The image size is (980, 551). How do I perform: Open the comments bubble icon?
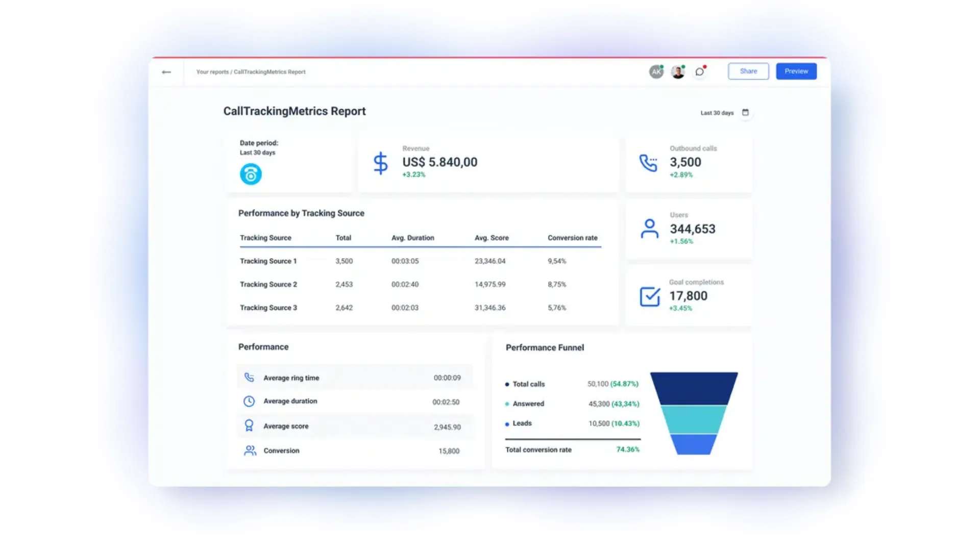pos(700,72)
